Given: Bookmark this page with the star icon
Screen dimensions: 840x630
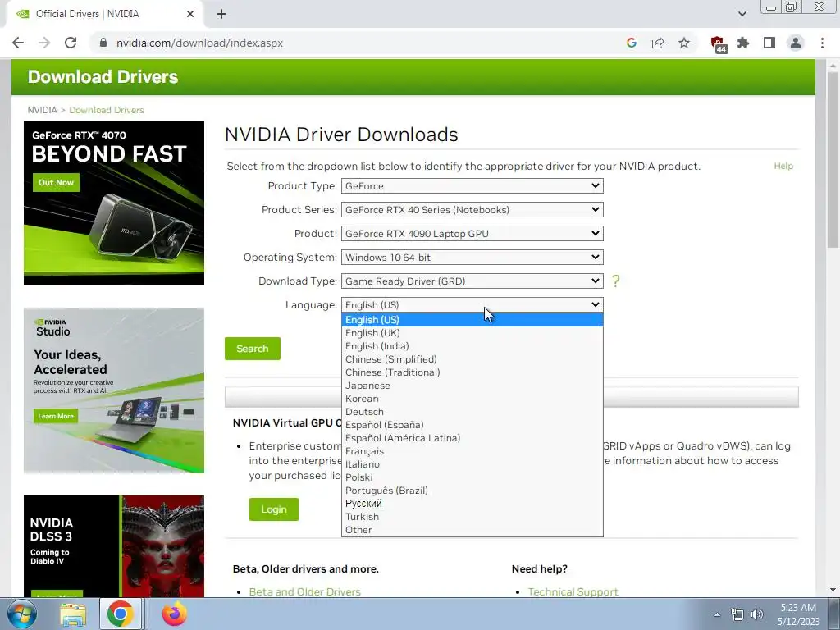Looking at the screenshot, I should (x=684, y=43).
